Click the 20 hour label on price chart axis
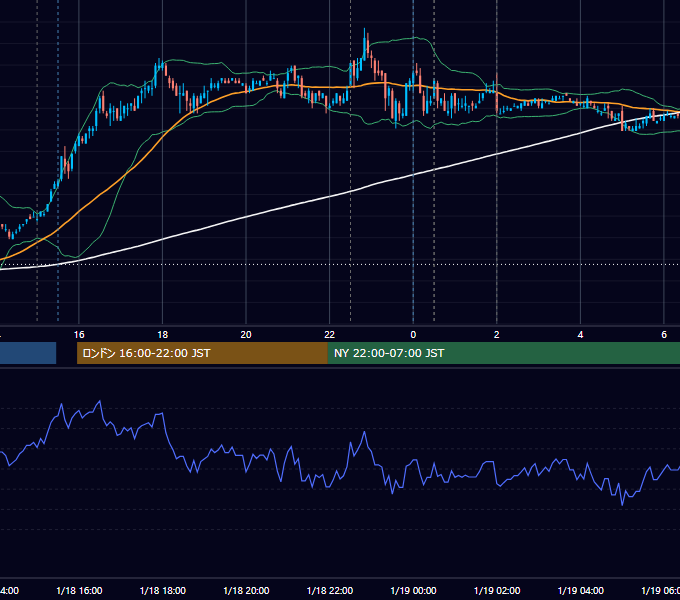The width and height of the screenshot is (680, 600). pyautogui.click(x=246, y=335)
